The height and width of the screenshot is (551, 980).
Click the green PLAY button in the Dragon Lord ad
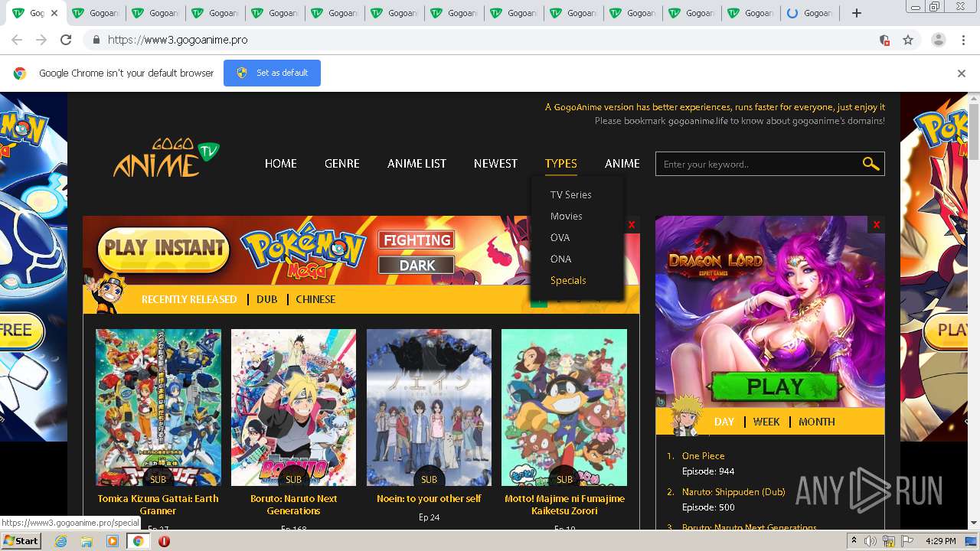774,387
